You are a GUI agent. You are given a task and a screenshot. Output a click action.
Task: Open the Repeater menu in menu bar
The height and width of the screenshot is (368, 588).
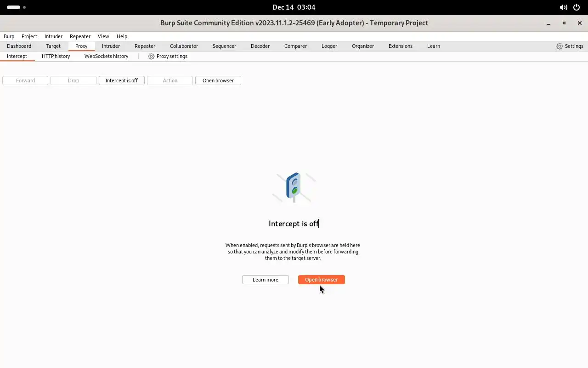pyautogui.click(x=80, y=36)
